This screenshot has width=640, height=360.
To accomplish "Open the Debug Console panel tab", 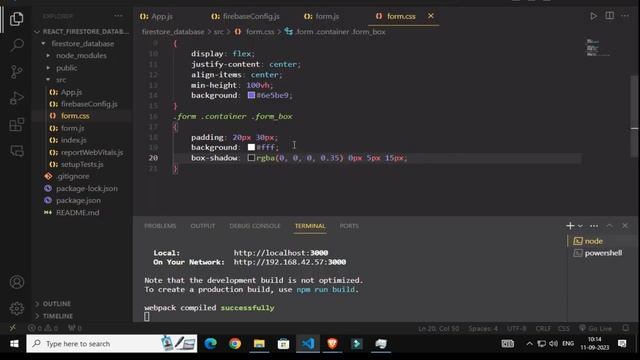I will [255, 226].
